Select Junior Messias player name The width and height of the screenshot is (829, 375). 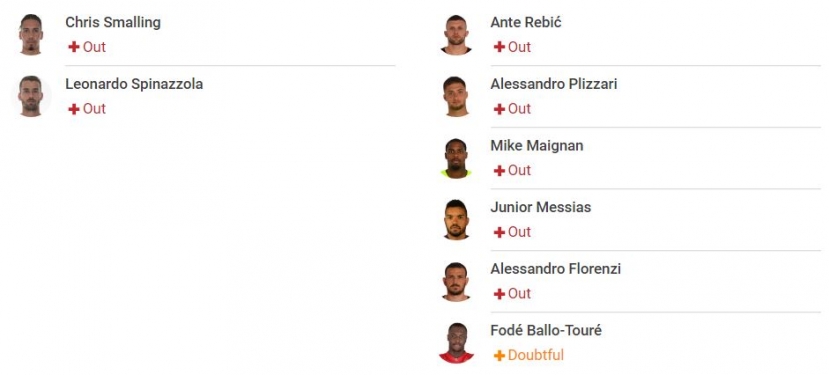click(541, 207)
